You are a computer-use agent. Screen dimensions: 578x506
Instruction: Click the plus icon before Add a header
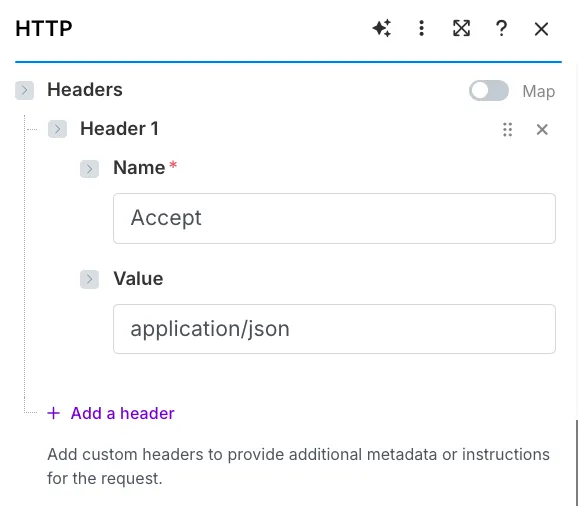(x=53, y=413)
